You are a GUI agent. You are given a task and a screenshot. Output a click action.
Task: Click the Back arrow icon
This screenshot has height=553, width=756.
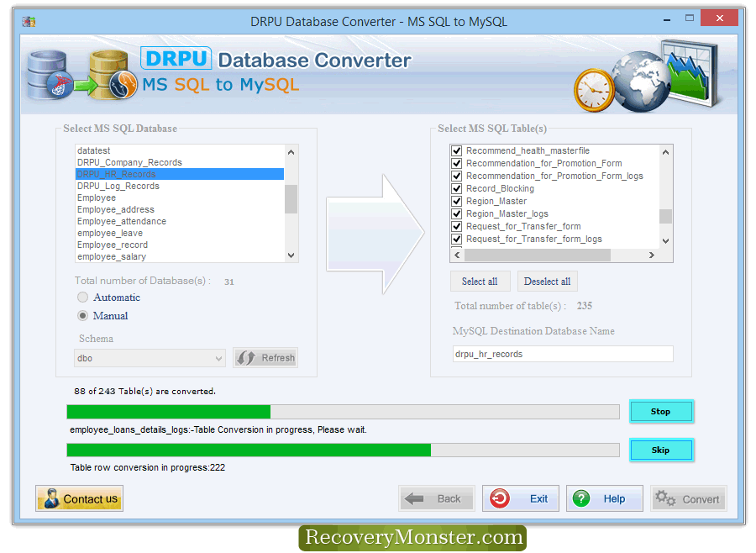[413, 498]
